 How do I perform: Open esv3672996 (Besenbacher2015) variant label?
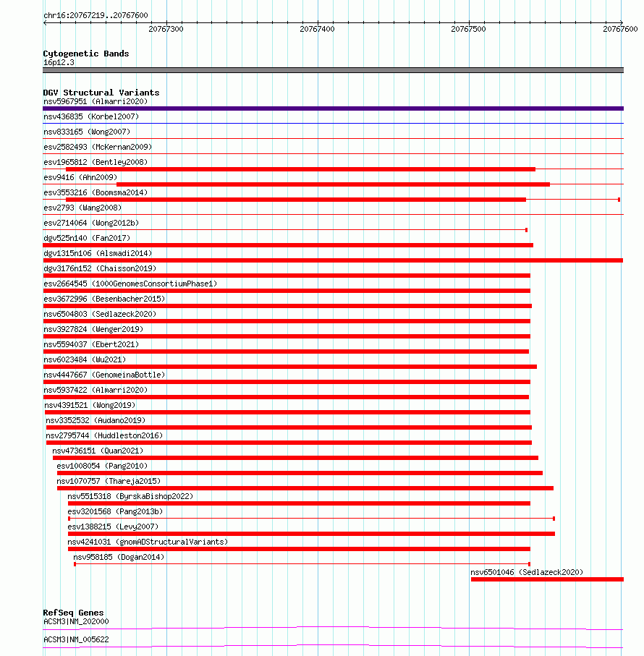click(104, 299)
